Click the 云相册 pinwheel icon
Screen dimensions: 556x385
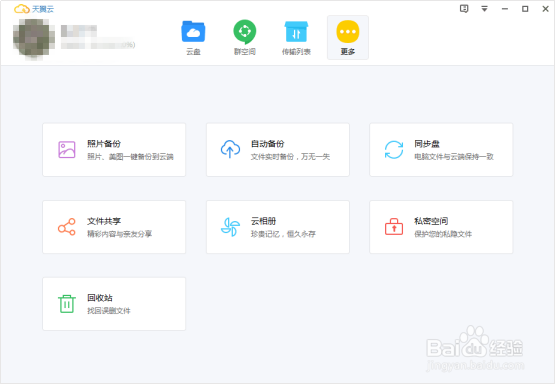pyautogui.click(x=230, y=227)
